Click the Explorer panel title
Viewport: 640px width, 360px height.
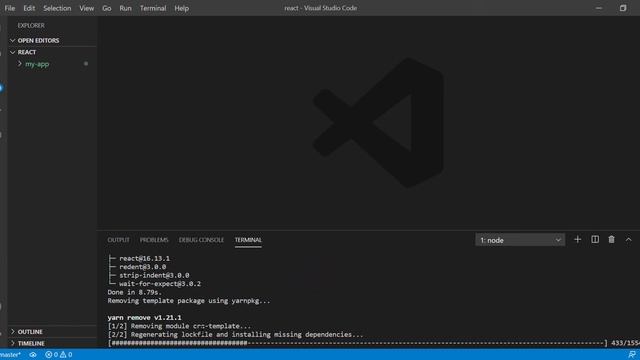pos(31,25)
